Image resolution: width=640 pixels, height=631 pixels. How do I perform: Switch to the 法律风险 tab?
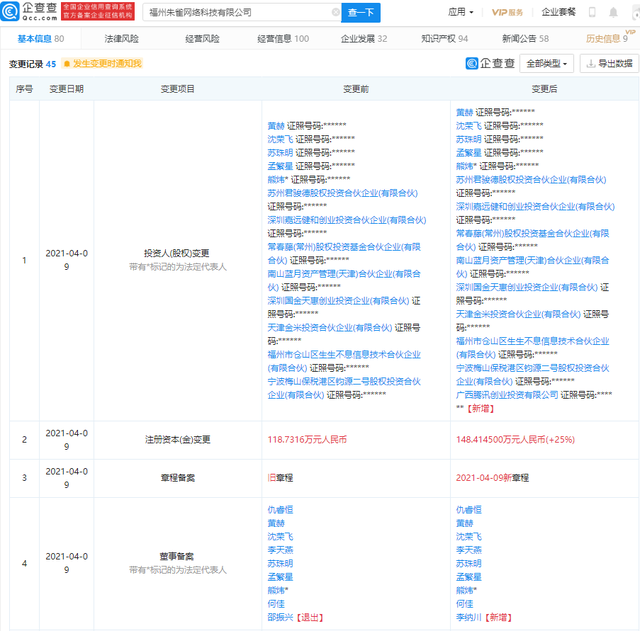pos(121,39)
